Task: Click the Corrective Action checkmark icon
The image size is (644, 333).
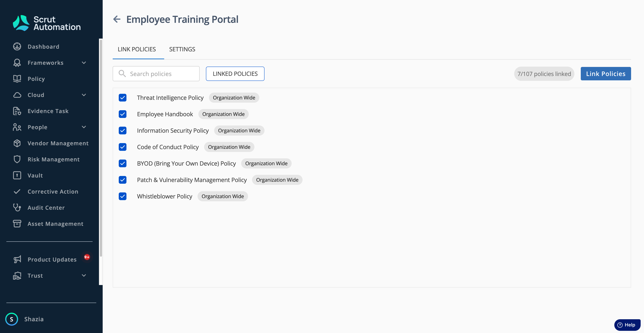Action: pyautogui.click(x=17, y=192)
